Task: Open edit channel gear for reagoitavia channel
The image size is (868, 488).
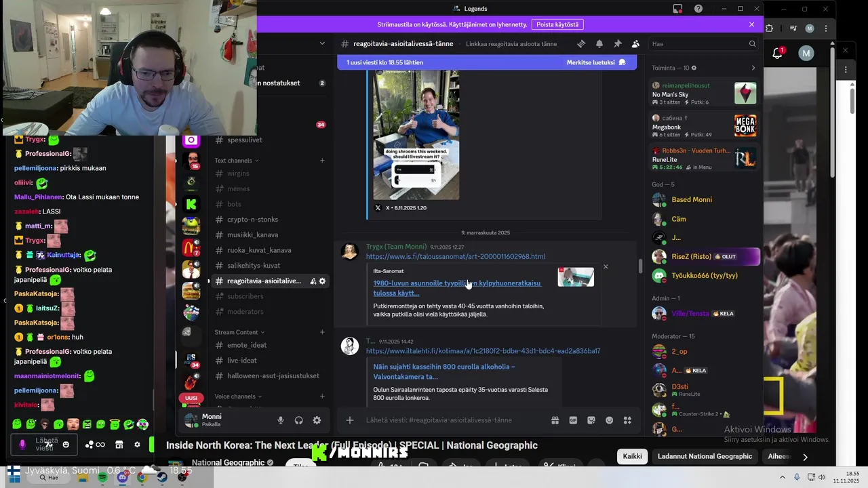Action: point(322,281)
